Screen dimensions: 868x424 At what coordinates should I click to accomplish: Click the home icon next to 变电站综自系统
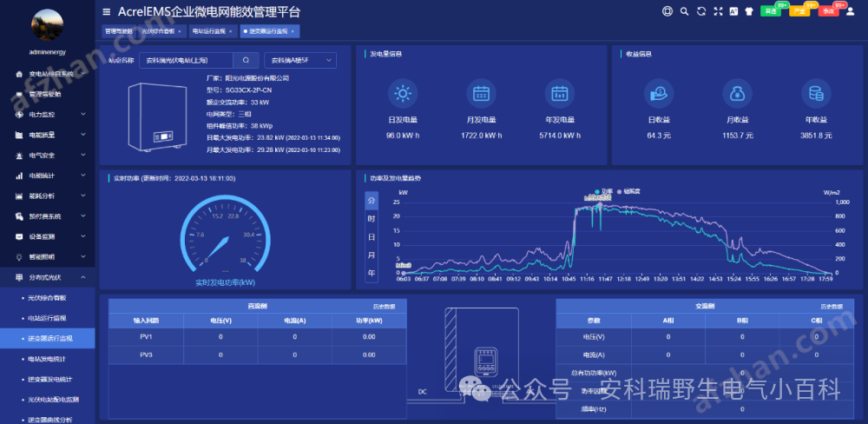point(19,74)
